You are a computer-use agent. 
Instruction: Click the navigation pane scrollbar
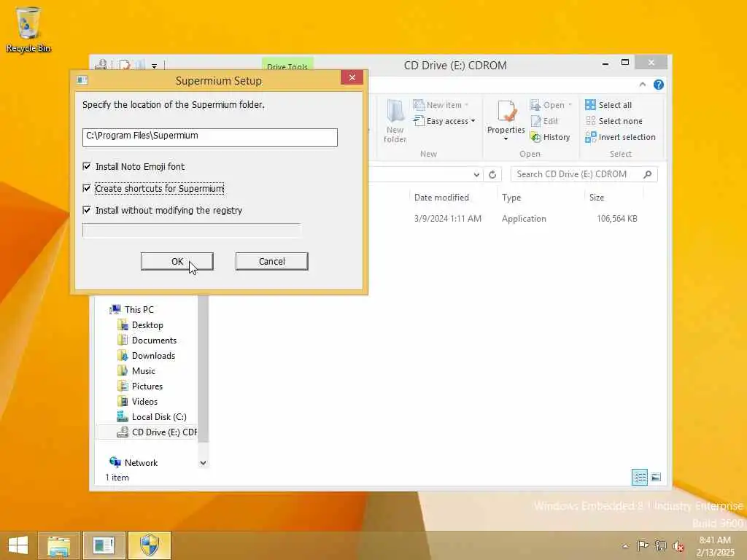203,369
